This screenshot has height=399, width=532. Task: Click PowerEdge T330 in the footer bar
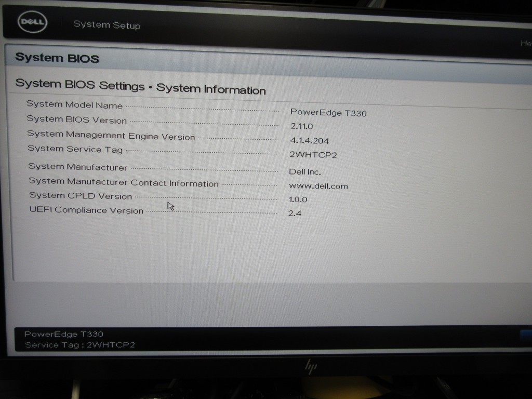pyautogui.click(x=64, y=334)
